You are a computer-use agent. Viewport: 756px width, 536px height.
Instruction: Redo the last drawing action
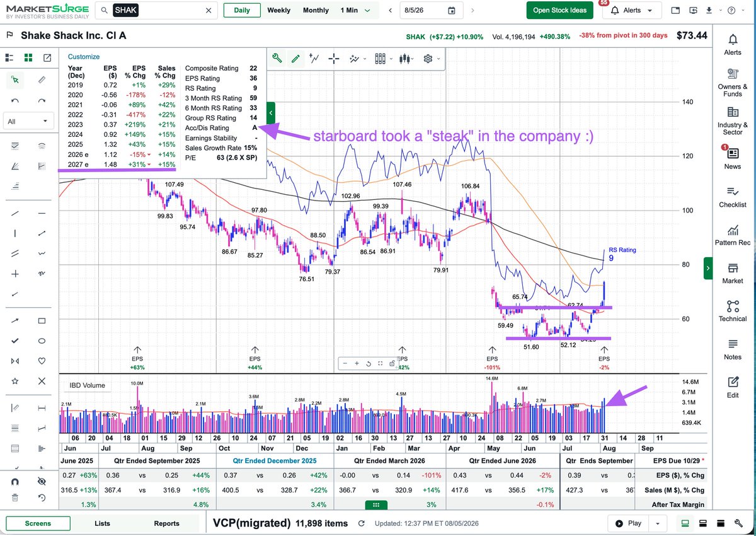[42, 101]
